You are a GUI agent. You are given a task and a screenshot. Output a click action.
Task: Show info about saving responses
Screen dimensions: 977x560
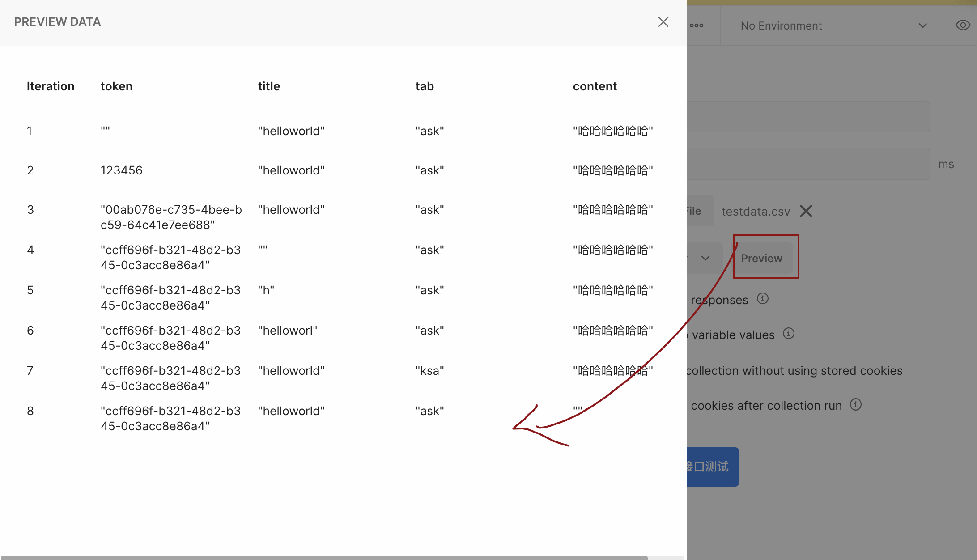point(763,299)
